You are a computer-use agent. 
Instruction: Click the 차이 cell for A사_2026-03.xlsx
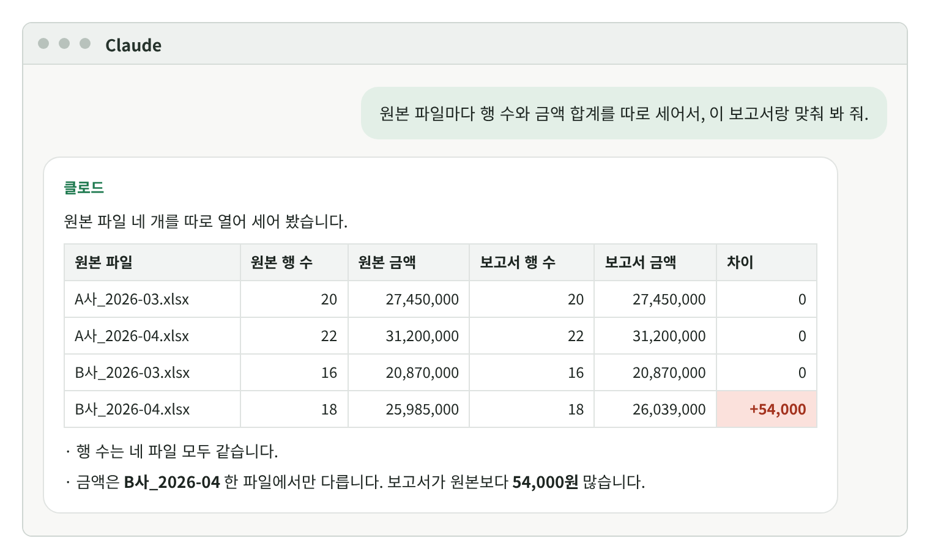pyautogui.click(x=767, y=299)
